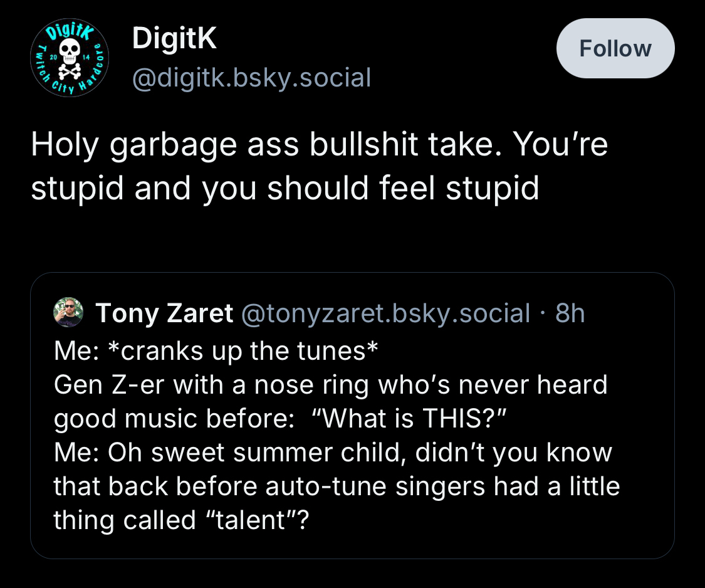Click Tony Zaret's small avatar photo

click(x=68, y=312)
